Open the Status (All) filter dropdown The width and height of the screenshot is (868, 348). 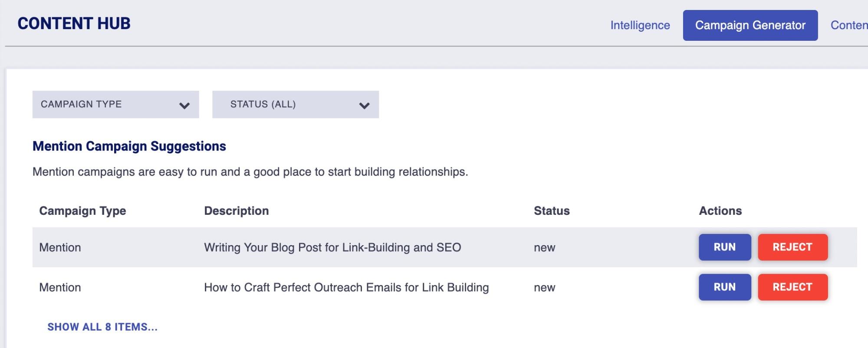pyautogui.click(x=295, y=104)
